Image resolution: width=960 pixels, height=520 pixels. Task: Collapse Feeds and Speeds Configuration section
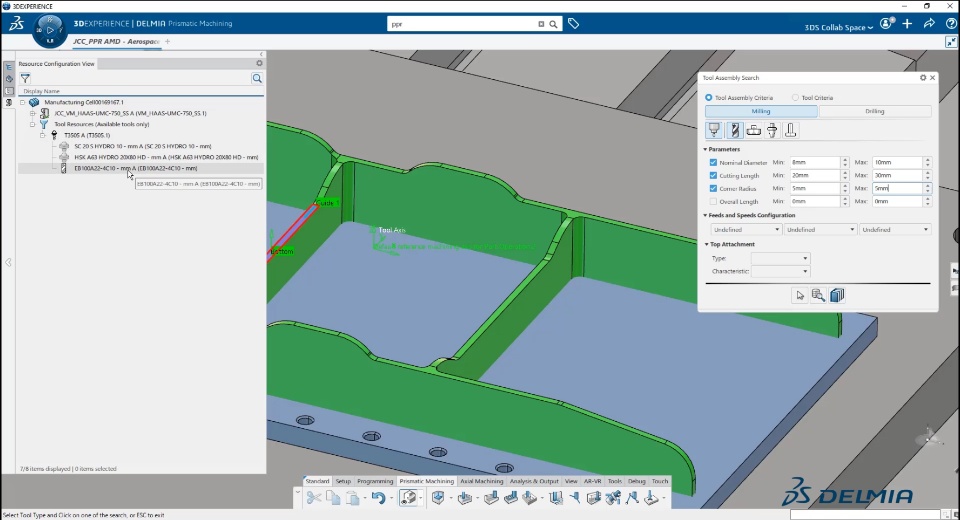705,216
